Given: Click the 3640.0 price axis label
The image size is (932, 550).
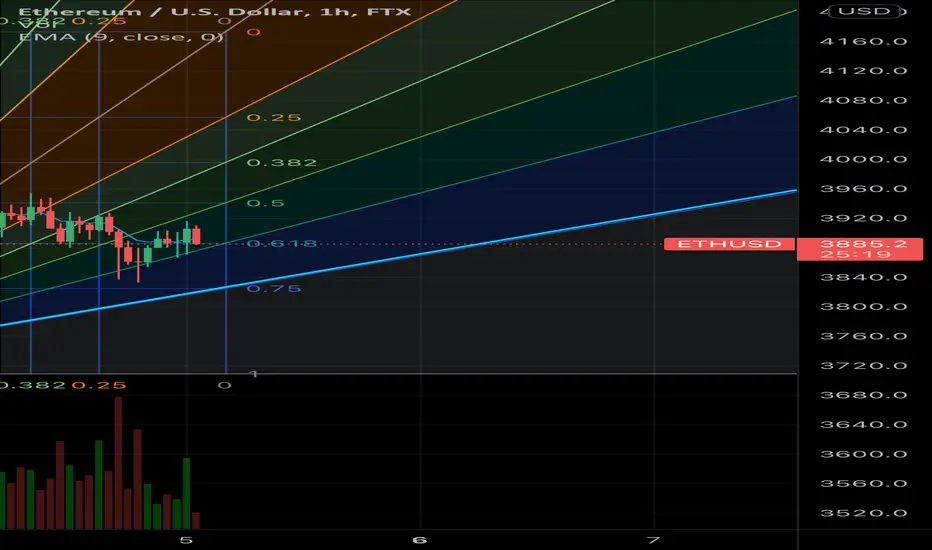Looking at the screenshot, I should 863,425.
